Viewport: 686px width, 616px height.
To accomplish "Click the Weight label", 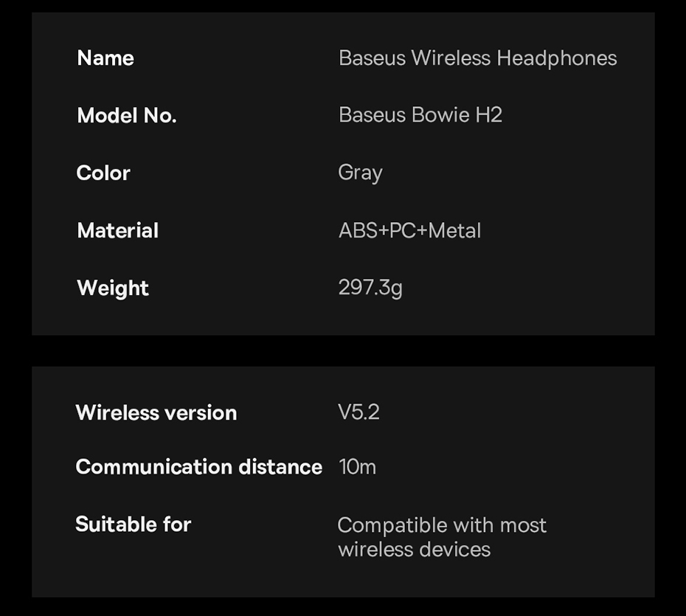I will click(x=113, y=288).
